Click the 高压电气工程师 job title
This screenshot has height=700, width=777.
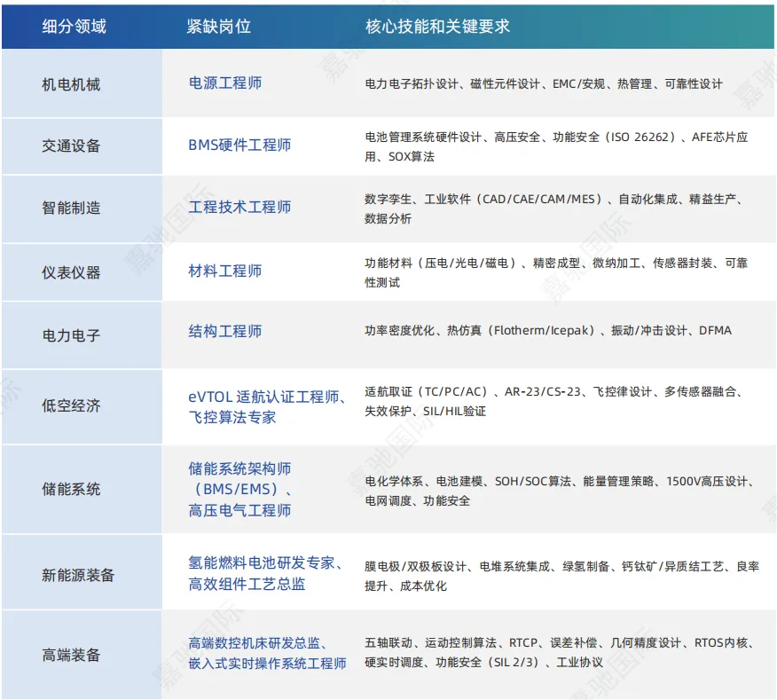coord(239,510)
